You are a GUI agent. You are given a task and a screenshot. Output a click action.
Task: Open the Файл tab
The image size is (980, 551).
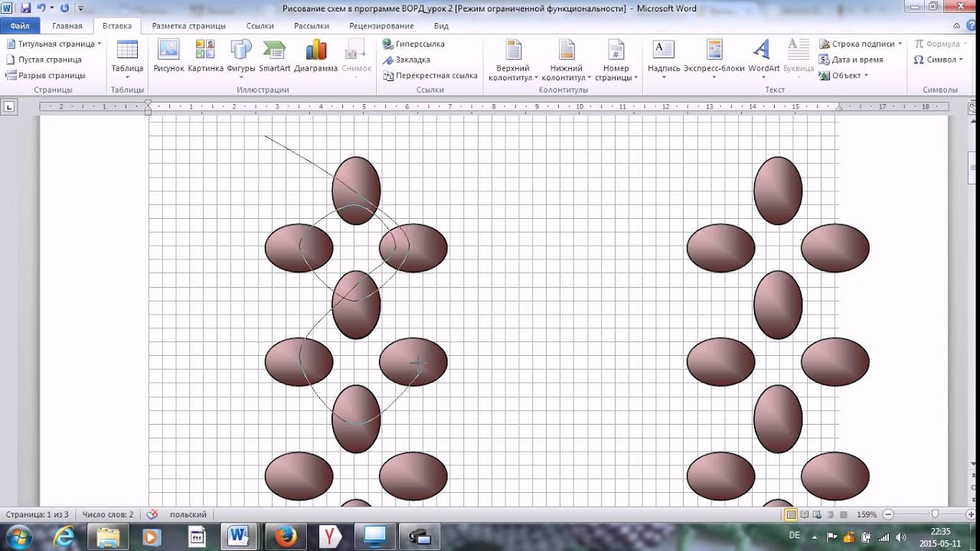[x=20, y=26]
